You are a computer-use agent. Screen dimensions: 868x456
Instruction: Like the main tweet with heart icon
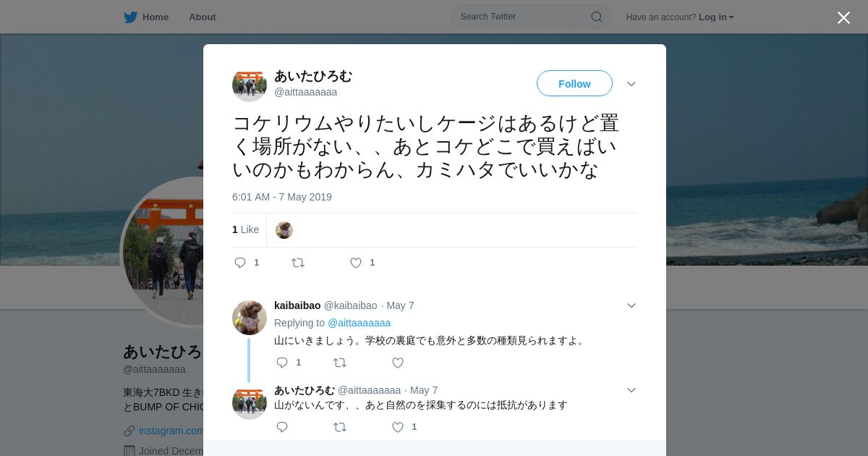pyautogui.click(x=356, y=263)
